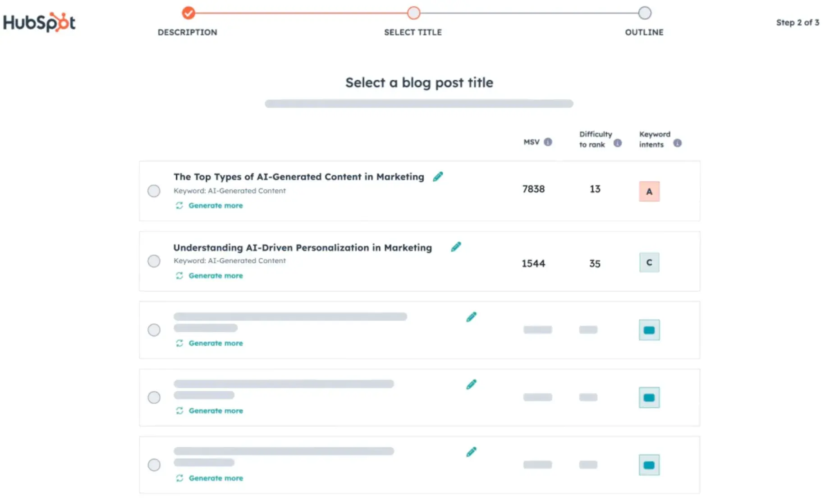Viewport: 830px width, 504px height.
Task: Click pencil icon beside 'Understanding AI-Driven Personalization' title
Action: [456, 247]
